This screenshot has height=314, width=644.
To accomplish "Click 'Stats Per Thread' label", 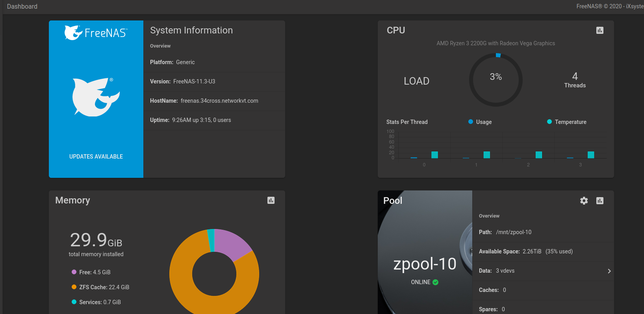I will point(407,122).
